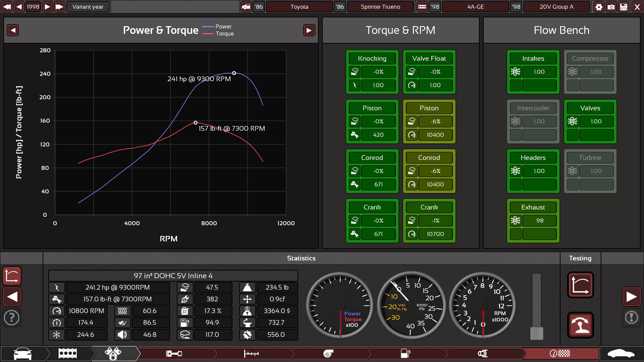Open the turbocharger tab icon
This screenshot has width=644, height=362.
tap(328, 354)
